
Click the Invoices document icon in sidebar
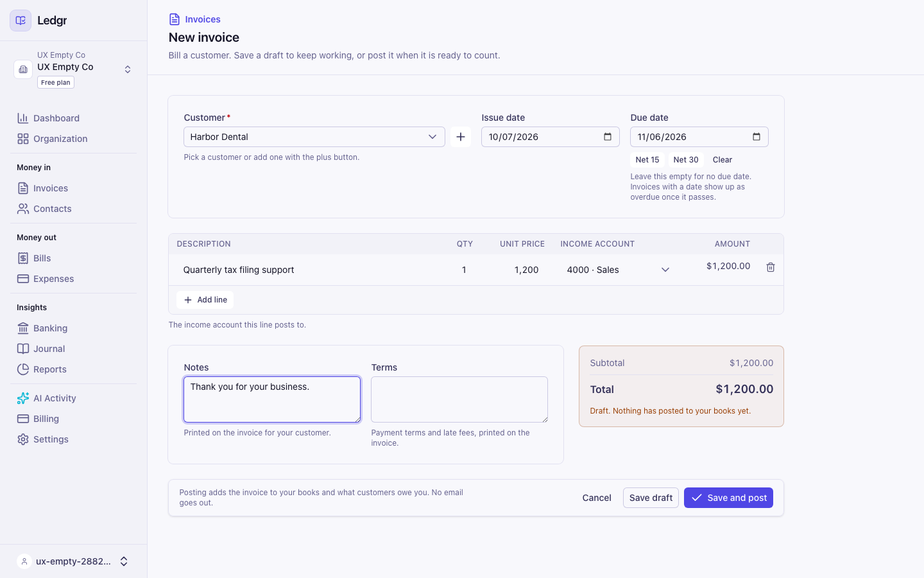[x=23, y=188]
